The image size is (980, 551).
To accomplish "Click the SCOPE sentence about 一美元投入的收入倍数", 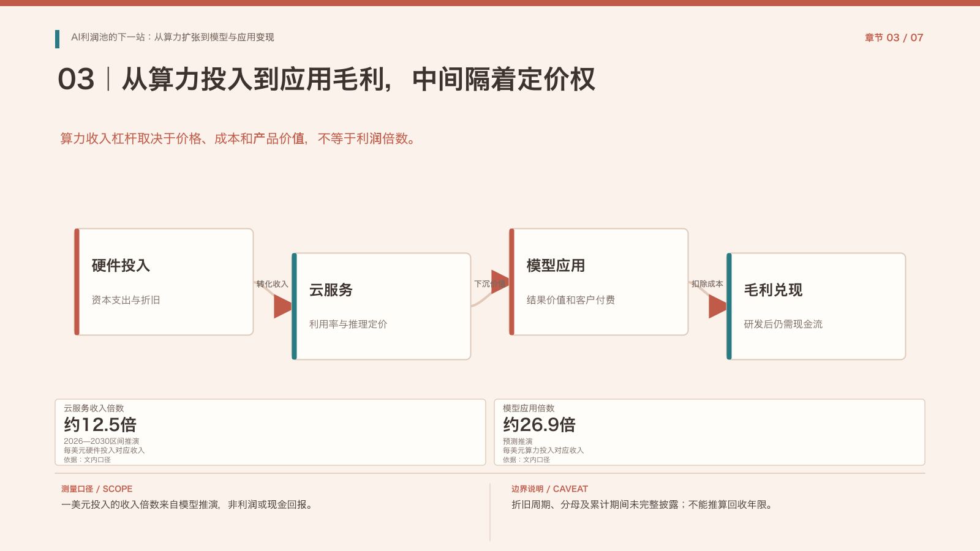I will pos(188,505).
